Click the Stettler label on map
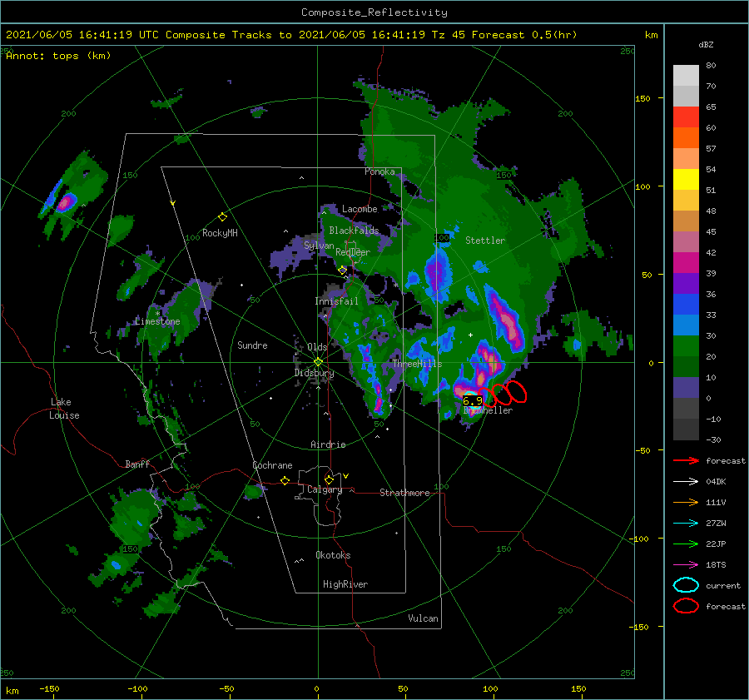Viewport: 749px width, 700px height. (485, 241)
